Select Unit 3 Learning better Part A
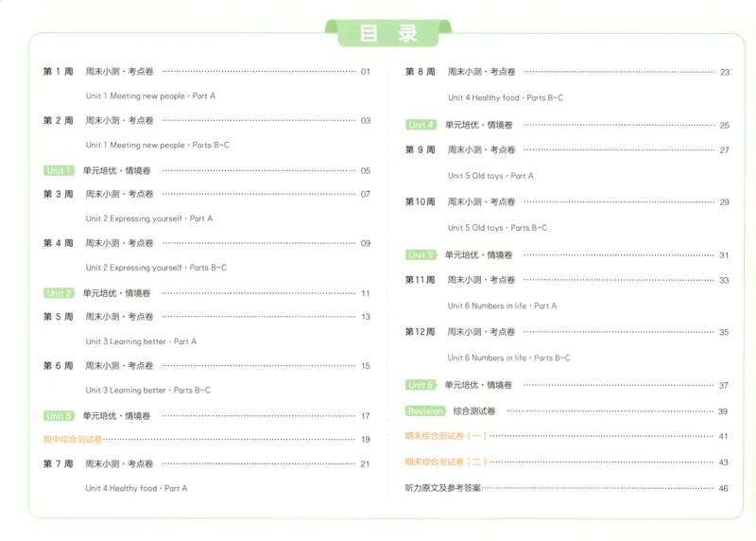This screenshot has height=541, width=756. point(141,341)
